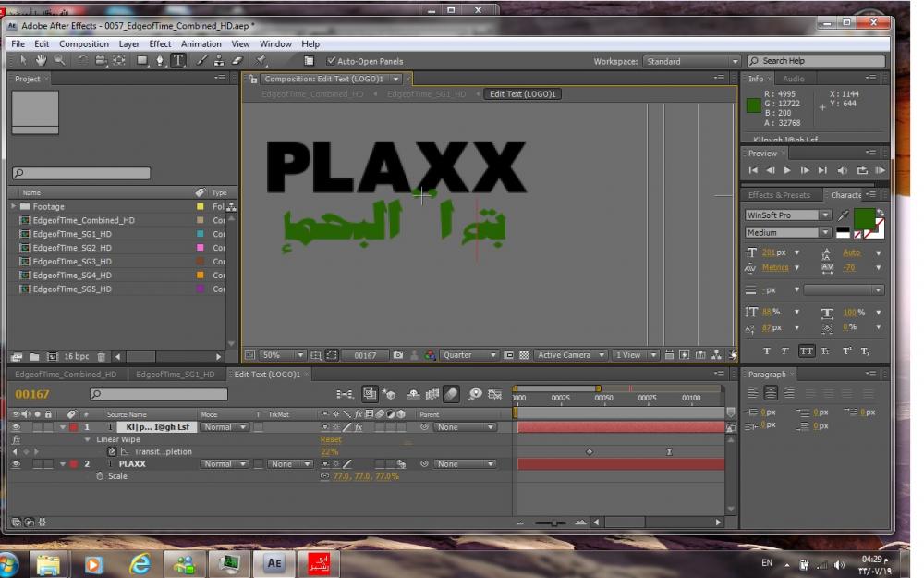This screenshot has height=578, width=924.
Task: Enable Small Caps text style
Action: click(825, 350)
